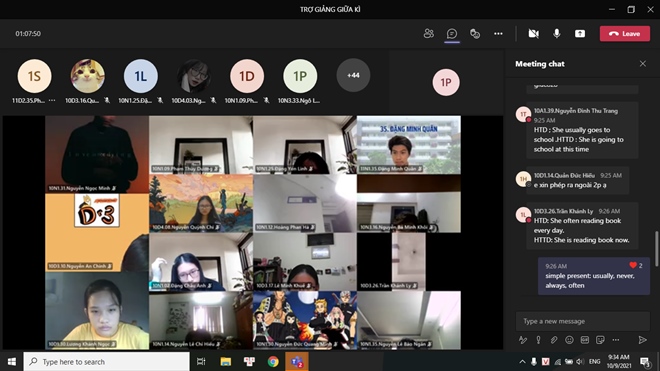Select the 35. Đặng Minh Quân video tile
Image resolution: width=660 pixels, height=371 pixels.
(x=409, y=145)
